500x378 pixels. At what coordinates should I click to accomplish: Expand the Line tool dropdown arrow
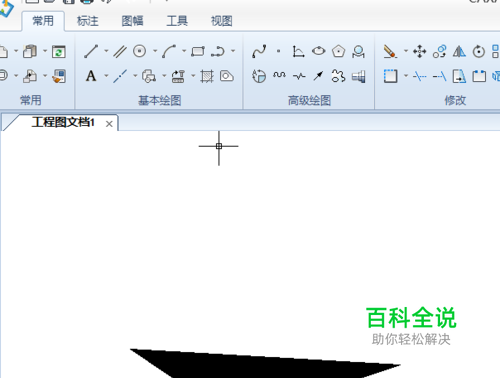(106, 51)
